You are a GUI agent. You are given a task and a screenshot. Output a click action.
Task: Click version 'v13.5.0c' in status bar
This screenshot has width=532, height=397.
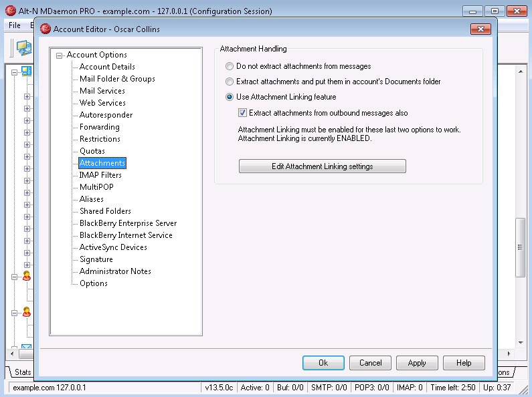[219, 388]
